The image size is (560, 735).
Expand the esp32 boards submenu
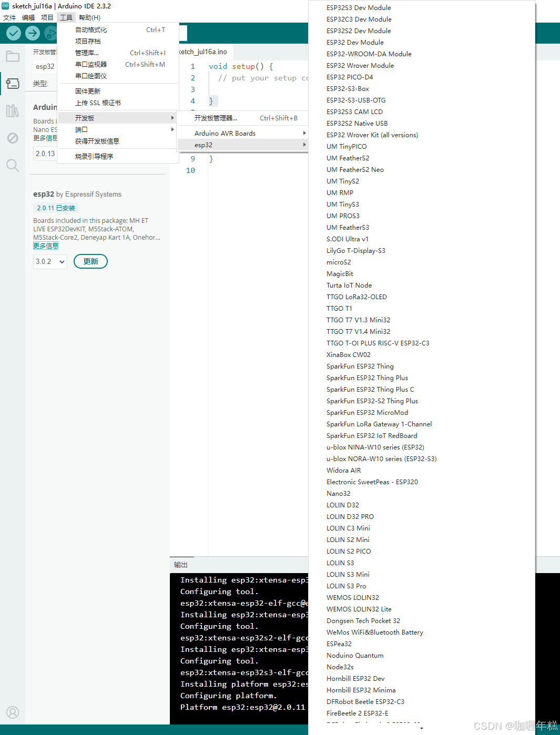pos(242,145)
